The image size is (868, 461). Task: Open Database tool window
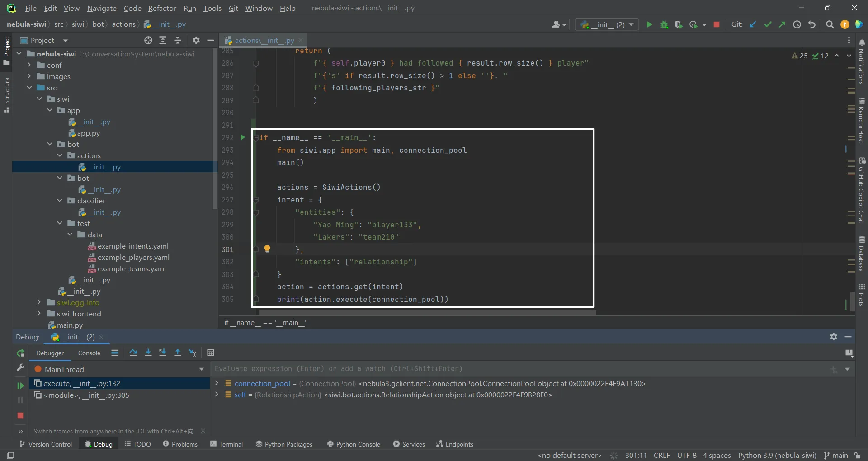coord(862,254)
